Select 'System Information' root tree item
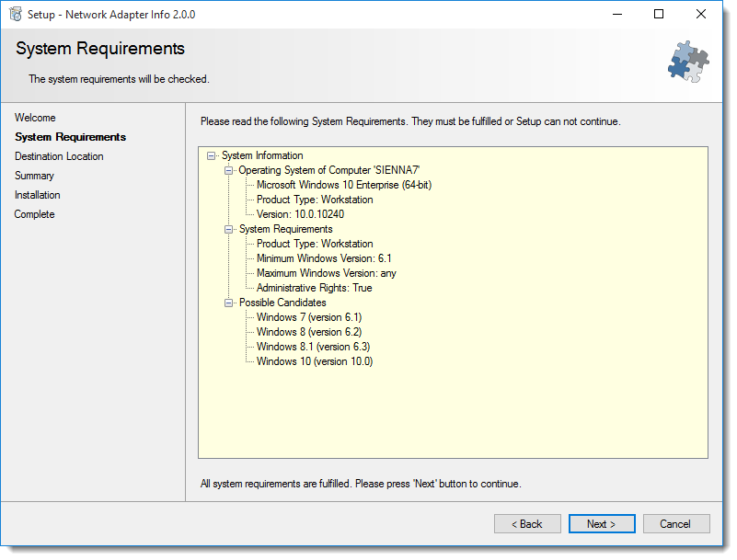Viewport: 737px width, 560px height. [x=262, y=155]
